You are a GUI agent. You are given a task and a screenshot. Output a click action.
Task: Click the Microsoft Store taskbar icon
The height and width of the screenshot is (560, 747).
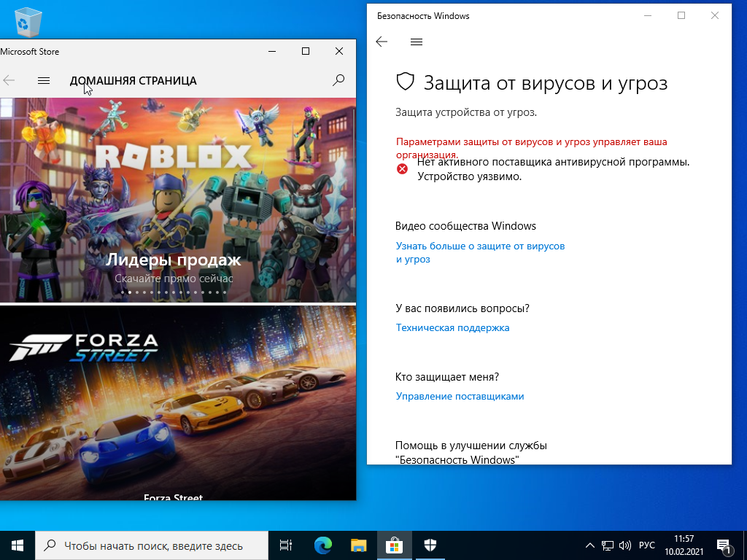[x=395, y=545]
